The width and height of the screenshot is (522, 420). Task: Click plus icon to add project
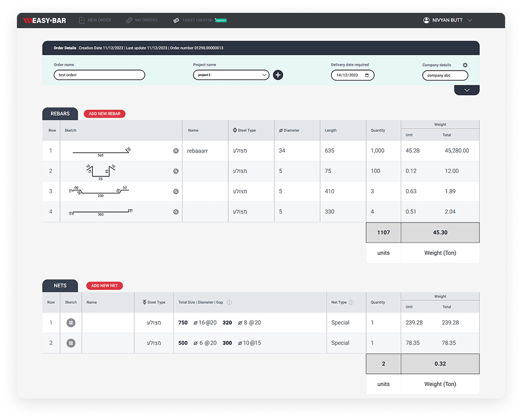278,75
